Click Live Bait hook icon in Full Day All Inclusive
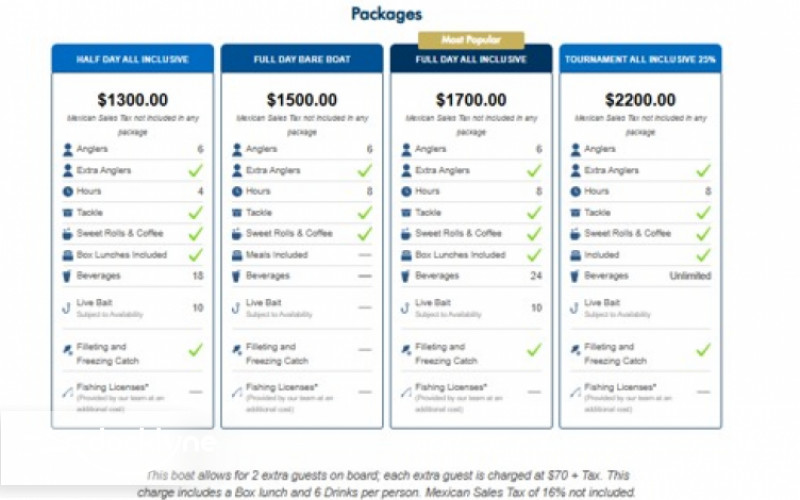 point(406,305)
